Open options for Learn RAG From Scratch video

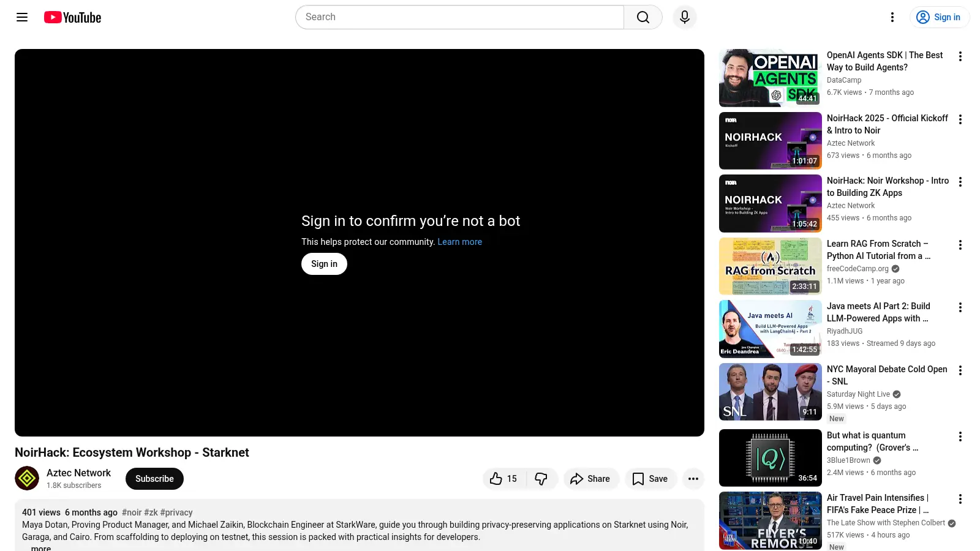(960, 245)
